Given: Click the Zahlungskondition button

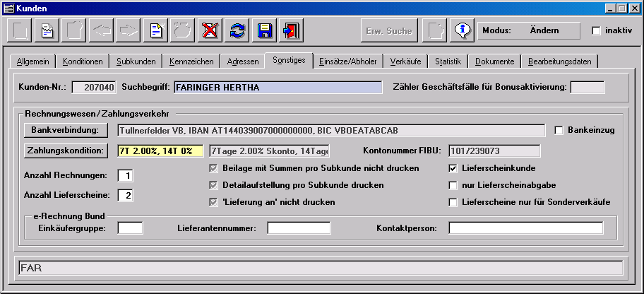Looking at the screenshot, I should [66, 151].
